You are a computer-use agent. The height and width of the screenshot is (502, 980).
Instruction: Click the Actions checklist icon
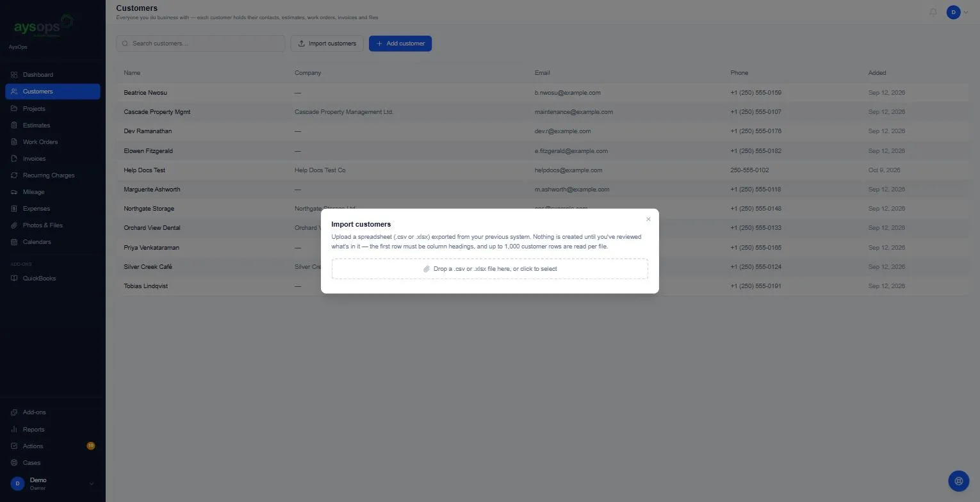click(x=14, y=446)
